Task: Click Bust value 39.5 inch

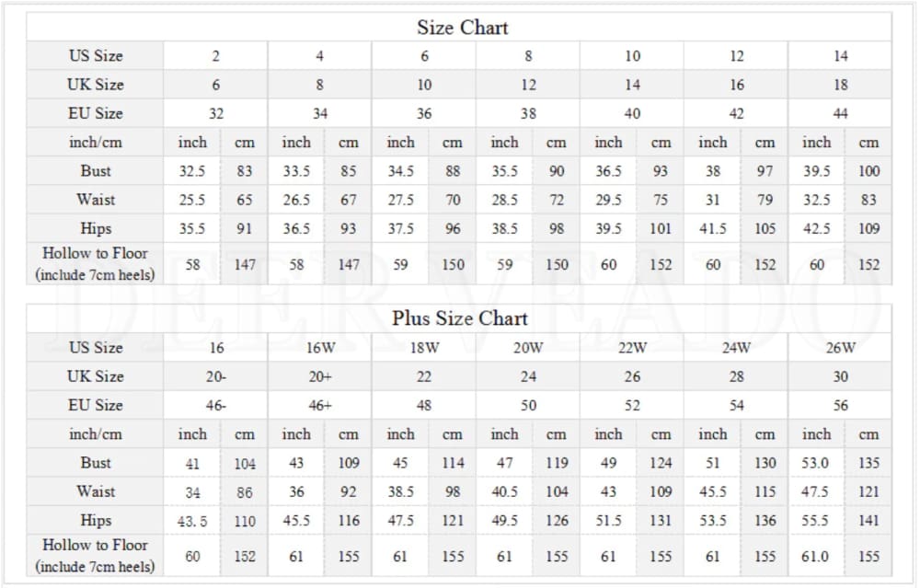Action: tap(816, 171)
